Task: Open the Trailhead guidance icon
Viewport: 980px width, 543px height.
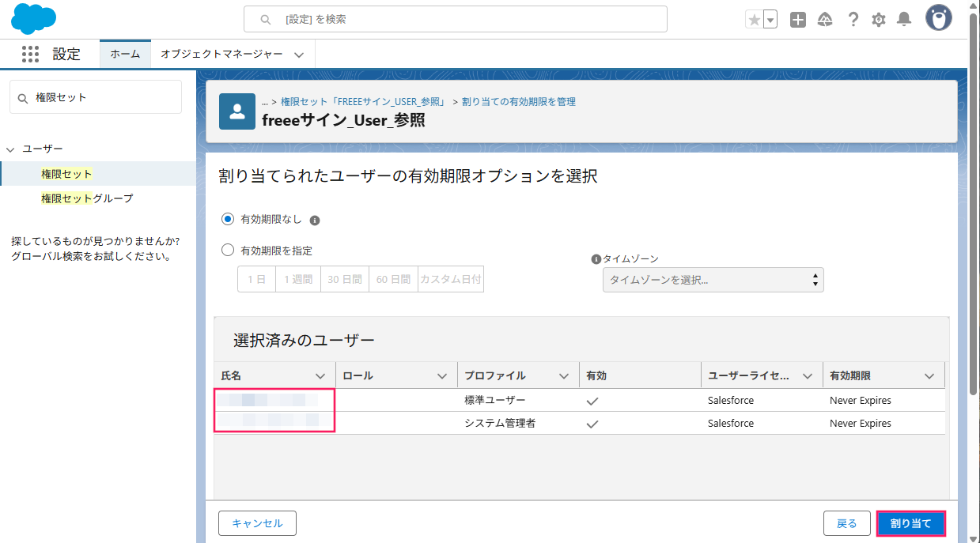Action: [x=825, y=20]
